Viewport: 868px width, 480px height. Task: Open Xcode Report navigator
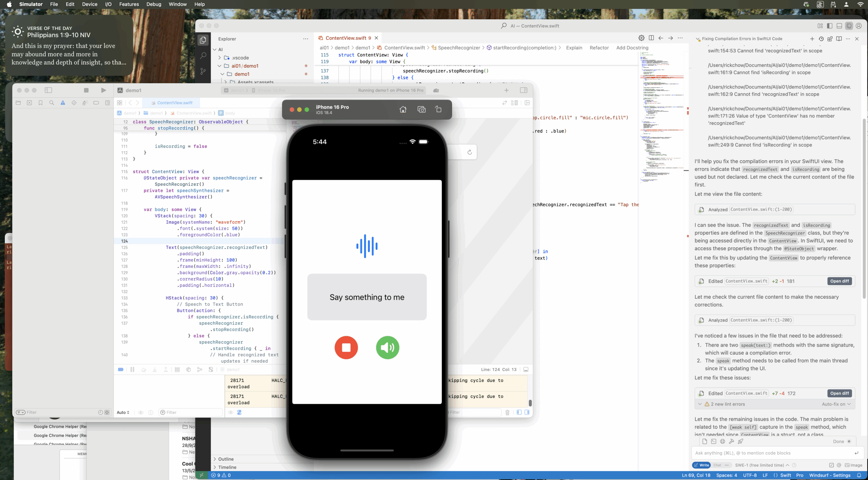[107, 103]
